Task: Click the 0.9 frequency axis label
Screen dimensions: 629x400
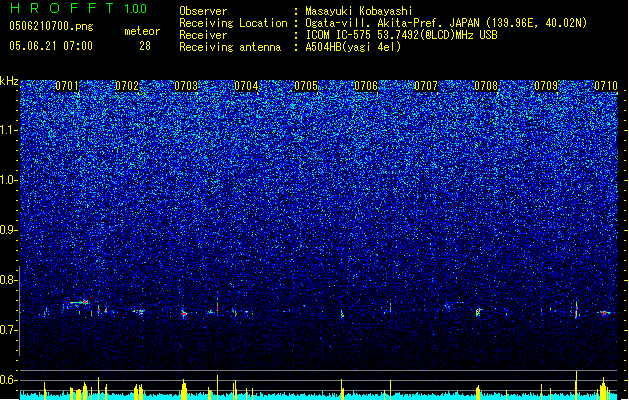Action: point(8,230)
